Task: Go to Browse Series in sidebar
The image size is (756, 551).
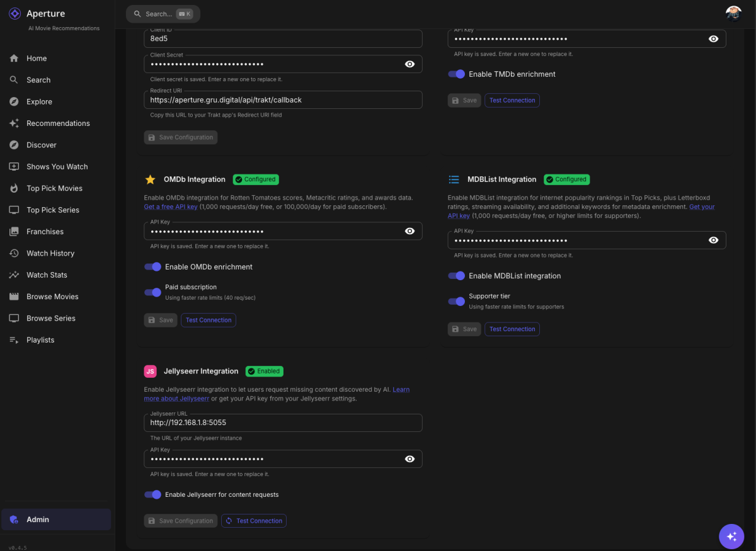Action: 51,319
